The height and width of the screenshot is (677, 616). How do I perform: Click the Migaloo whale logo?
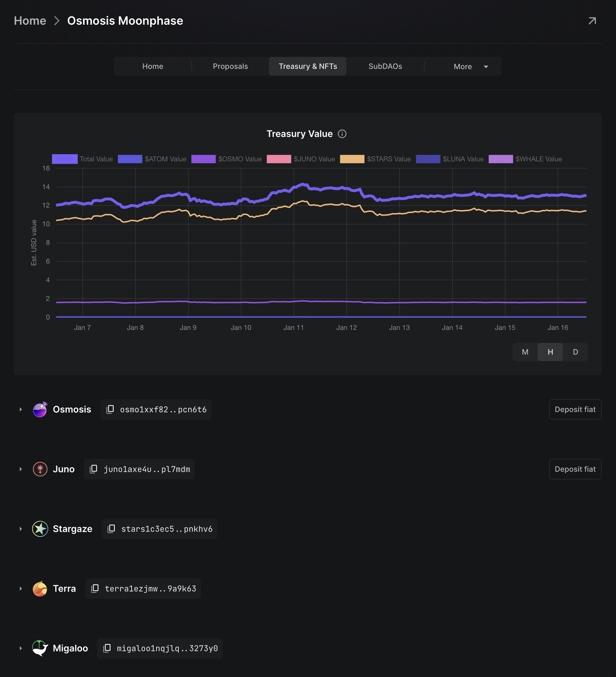tap(40, 648)
